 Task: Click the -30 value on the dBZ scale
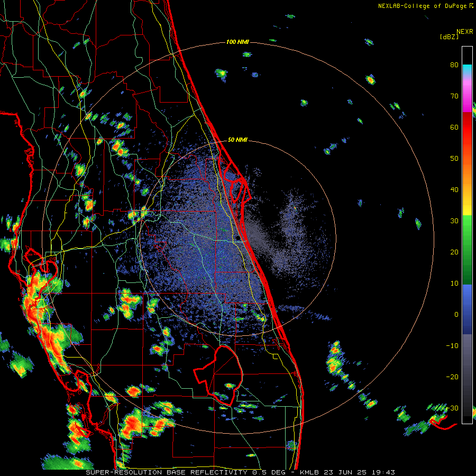(x=452, y=408)
